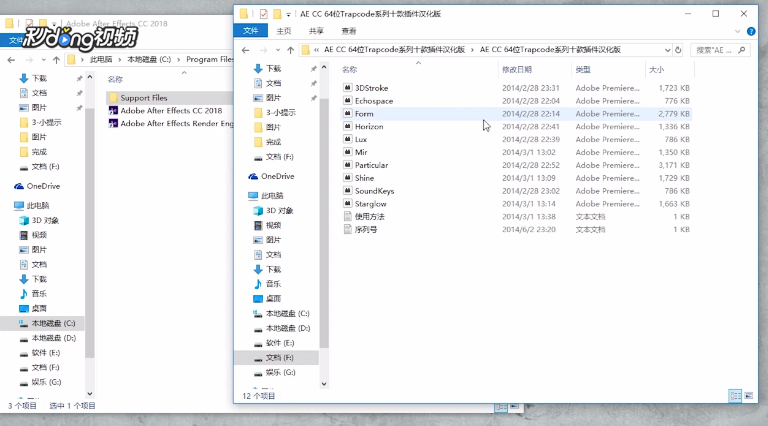Open quick access toolbar dropdown arrow
The height and width of the screenshot is (426, 768).
coord(288,14)
